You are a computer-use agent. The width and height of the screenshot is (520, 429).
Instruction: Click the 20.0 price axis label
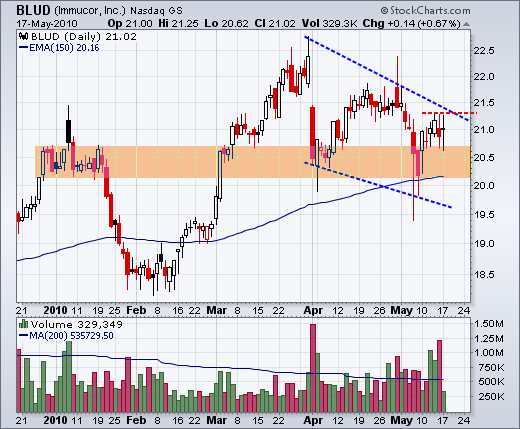click(x=484, y=185)
